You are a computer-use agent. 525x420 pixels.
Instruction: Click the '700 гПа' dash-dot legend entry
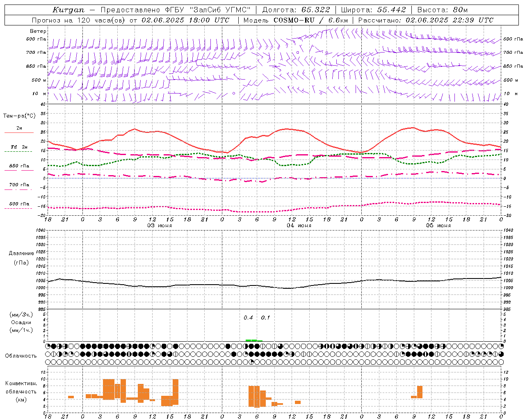click(19, 185)
